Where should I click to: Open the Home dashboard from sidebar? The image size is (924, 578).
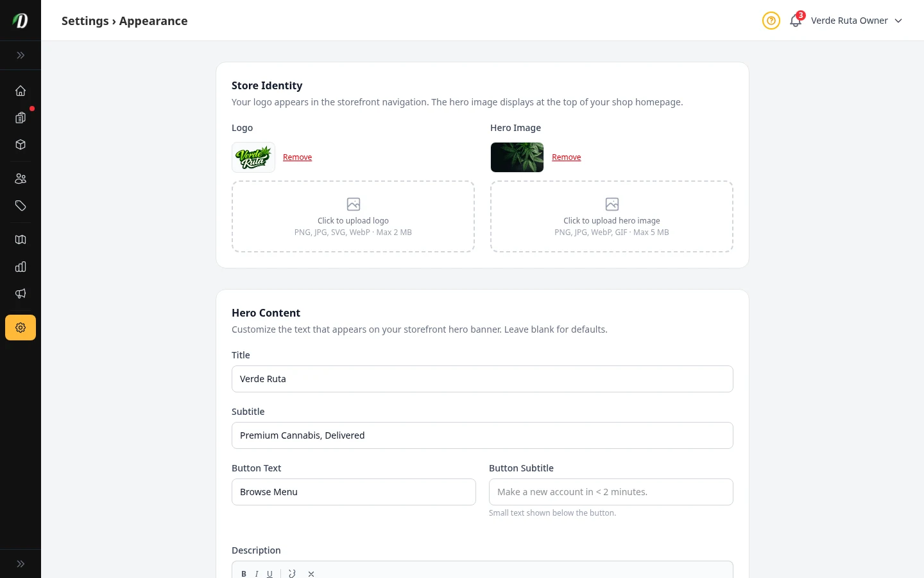click(21, 91)
